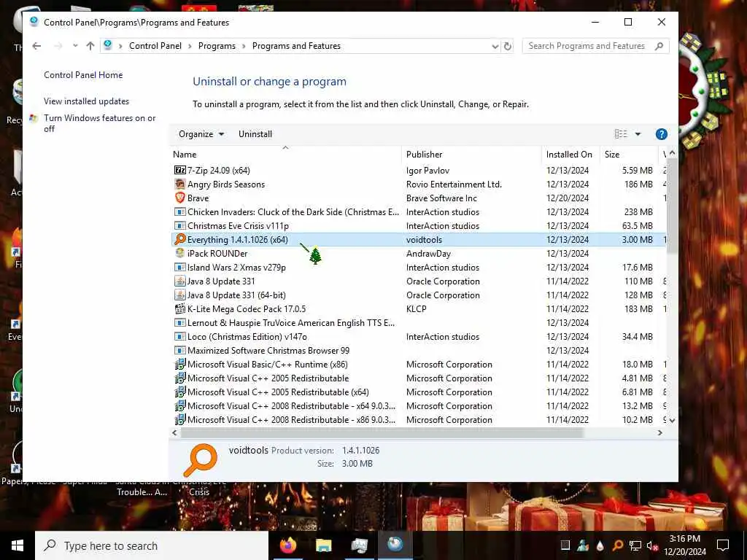Click the K-Lite Mega Codec Pack icon
This screenshot has width=747, height=560.
[179, 308]
